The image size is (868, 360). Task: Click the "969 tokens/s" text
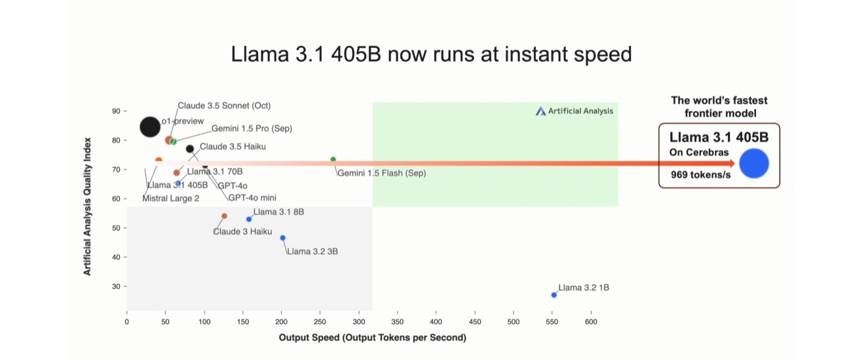click(700, 174)
